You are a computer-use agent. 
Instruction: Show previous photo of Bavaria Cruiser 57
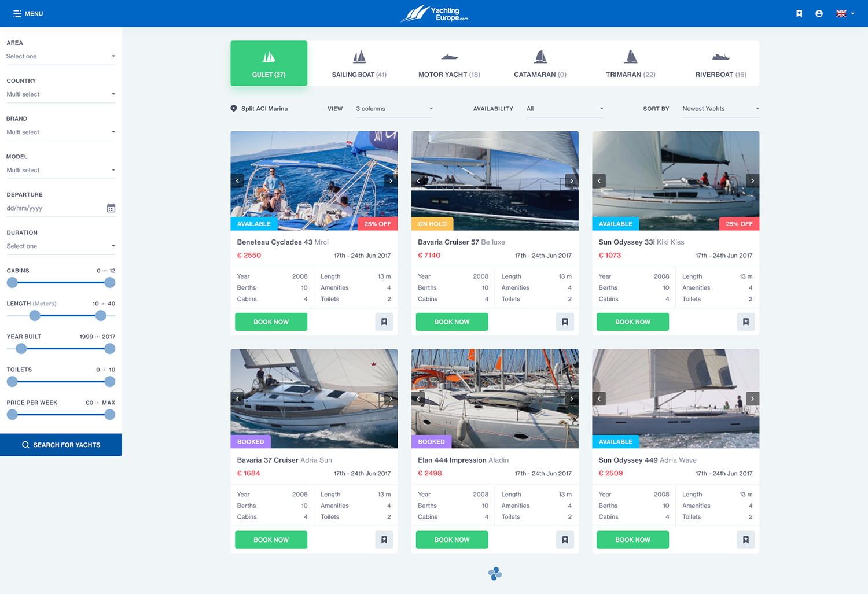pyautogui.click(x=418, y=181)
